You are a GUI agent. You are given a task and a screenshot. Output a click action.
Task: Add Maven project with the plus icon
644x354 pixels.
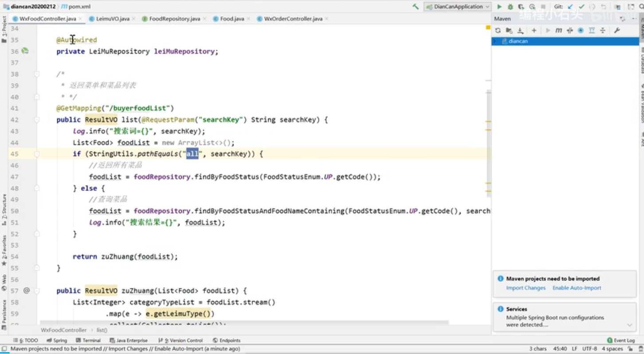coord(534,30)
